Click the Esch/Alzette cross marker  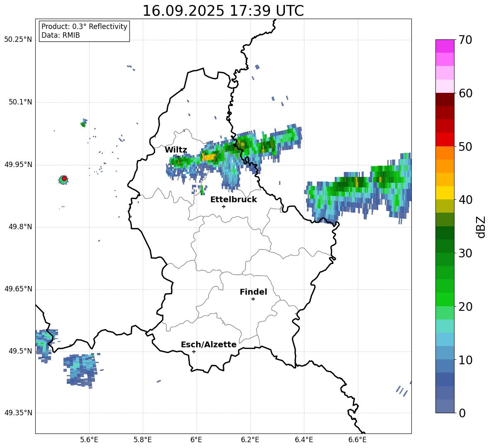point(194,351)
